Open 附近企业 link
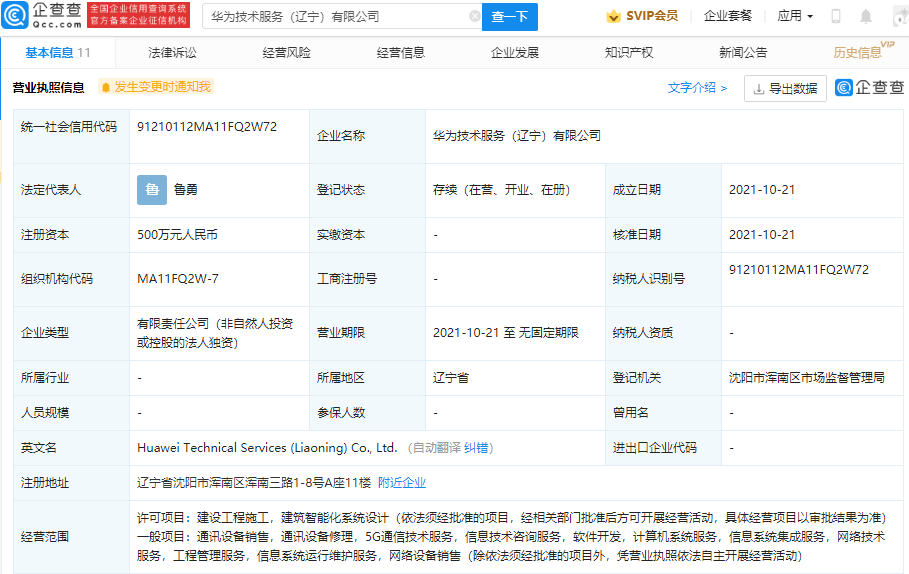This screenshot has height=574, width=909. pyautogui.click(x=402, y=482)
